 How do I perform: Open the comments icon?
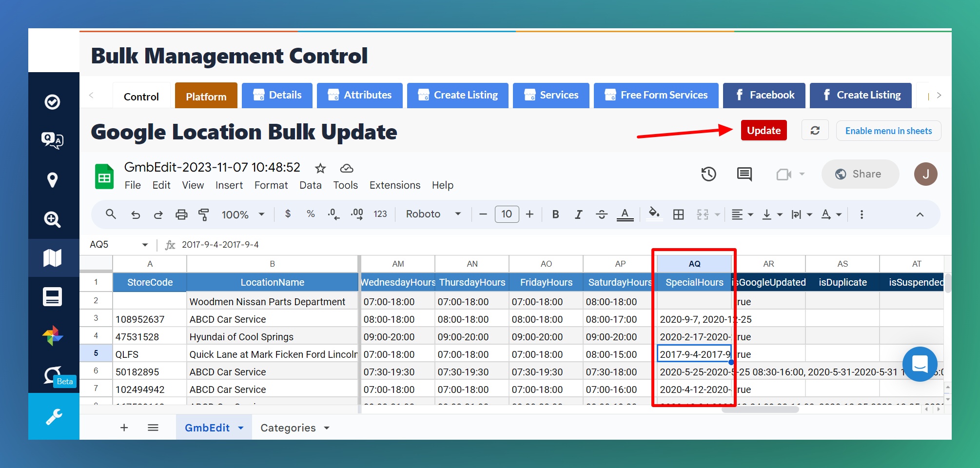pos(745,174)
